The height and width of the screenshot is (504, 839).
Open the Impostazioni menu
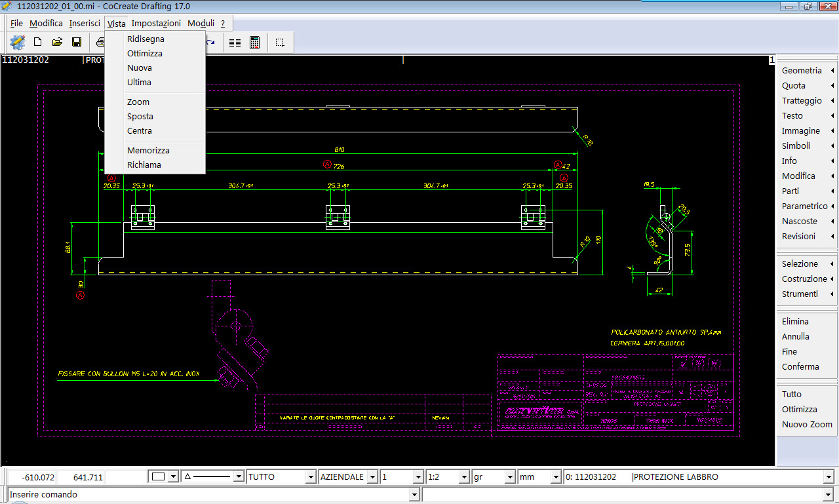156,23
